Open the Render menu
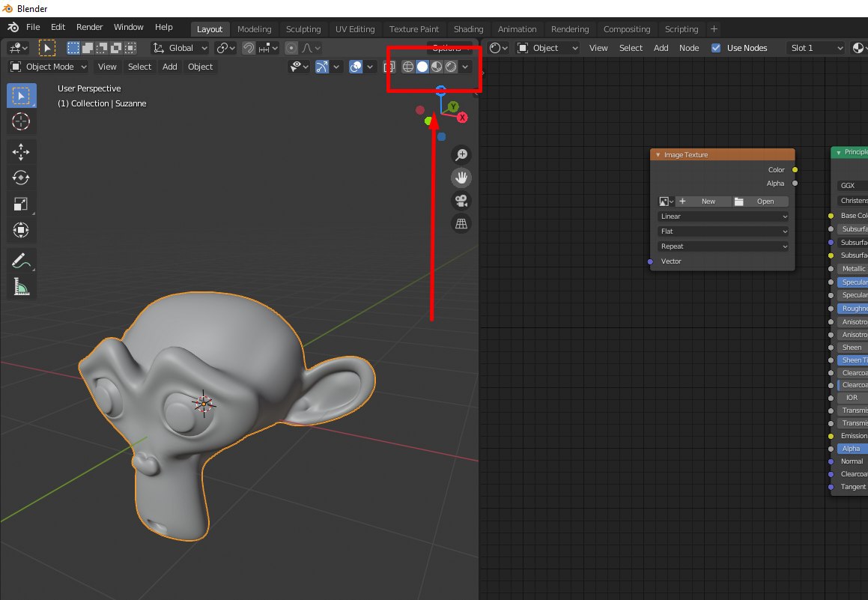Viewport: 868px width, 600px height. (x=90, y=27)
